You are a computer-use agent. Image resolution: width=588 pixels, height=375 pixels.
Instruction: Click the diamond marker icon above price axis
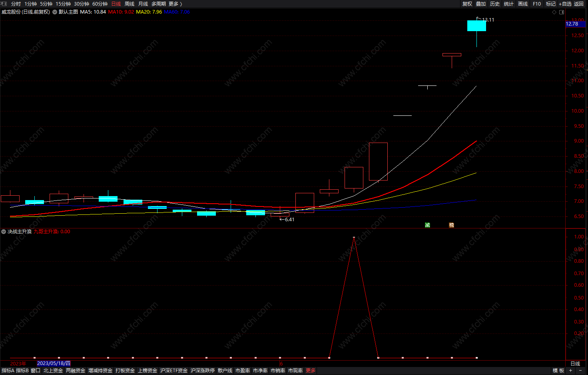554,12
